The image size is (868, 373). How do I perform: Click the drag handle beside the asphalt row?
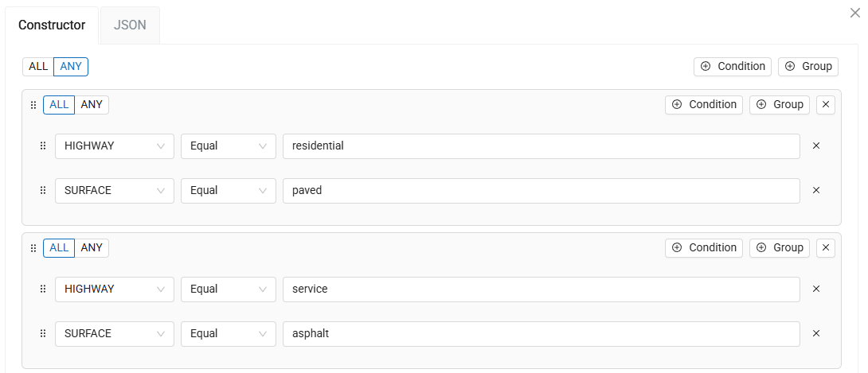coord(43,333)
